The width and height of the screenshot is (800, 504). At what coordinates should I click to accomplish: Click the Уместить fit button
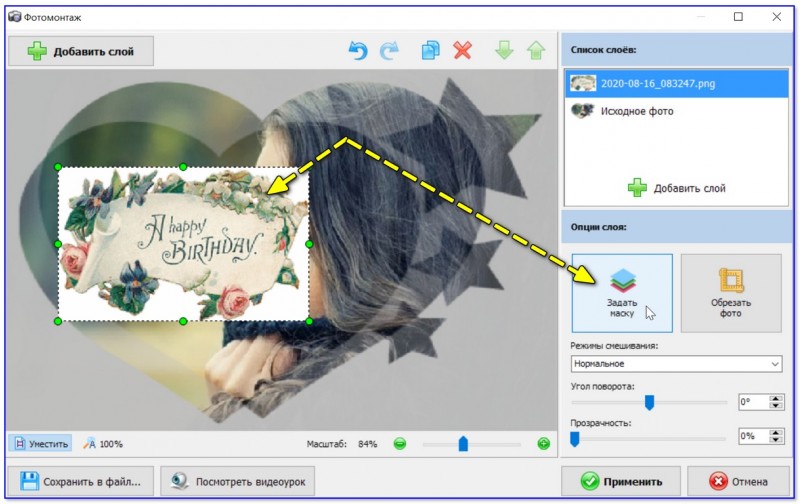pos(40,444)
